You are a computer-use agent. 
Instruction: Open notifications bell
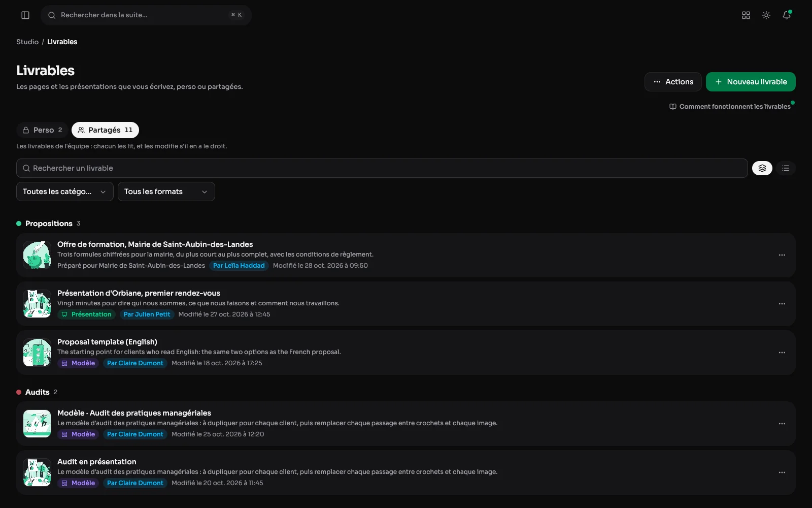[787, 15]
